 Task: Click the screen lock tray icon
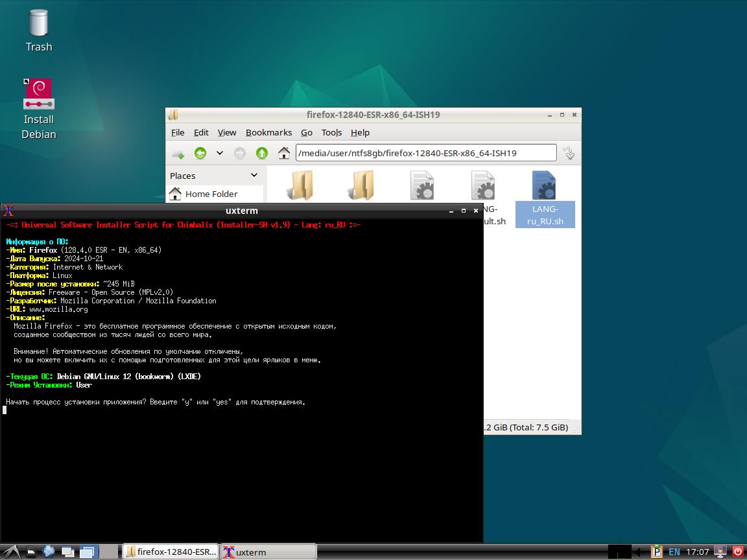(x=720, y=552)
